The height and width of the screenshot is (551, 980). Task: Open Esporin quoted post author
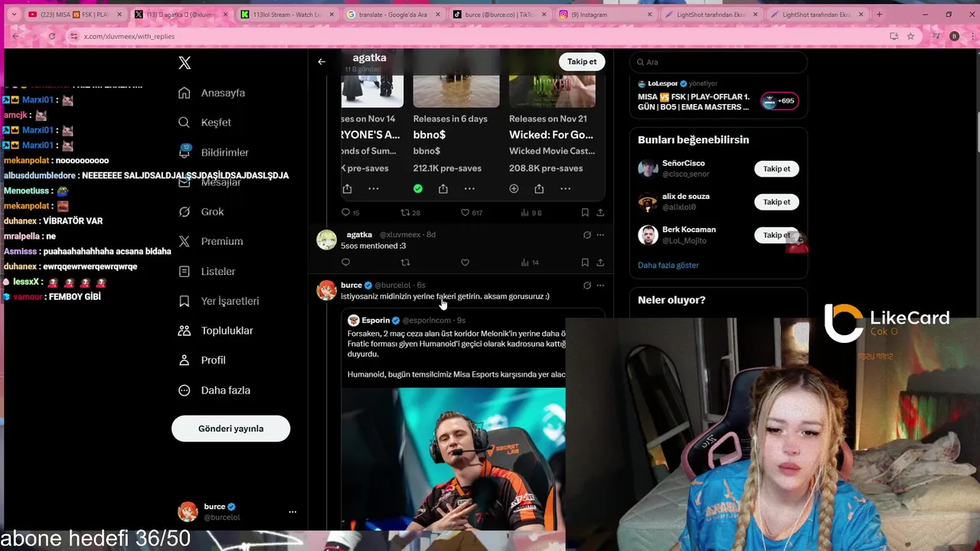point(376,321)
